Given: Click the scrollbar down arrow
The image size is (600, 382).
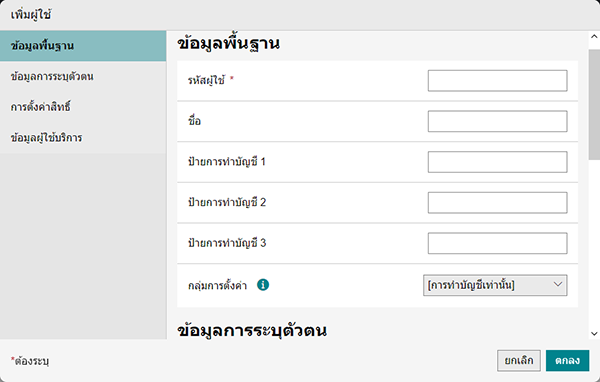Looking at the screenshot, I should click(594, 334).
